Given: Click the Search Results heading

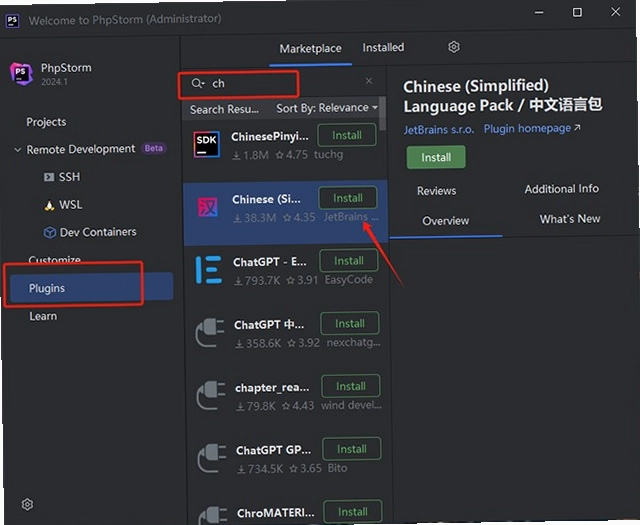Looking at the screenshot, I should point(224,110).
